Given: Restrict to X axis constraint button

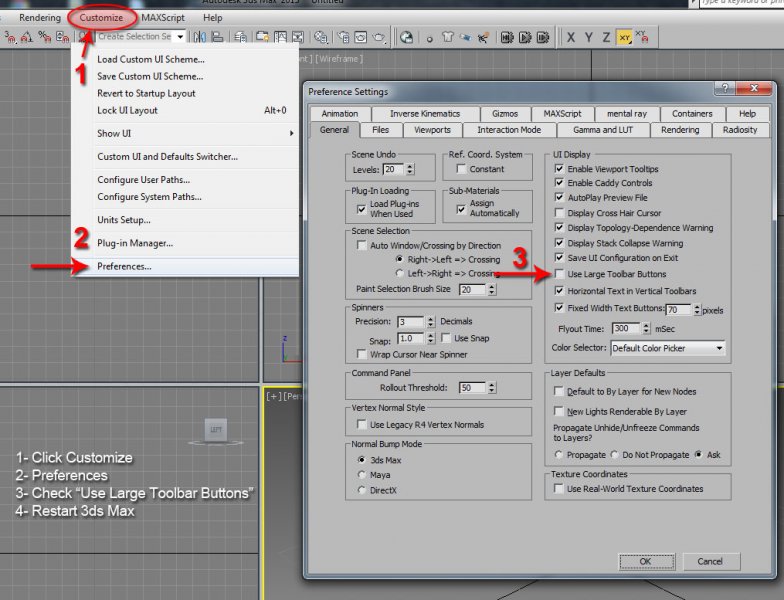Looking at the screenshot, I should pyautogui.click(x=571, y=37).
